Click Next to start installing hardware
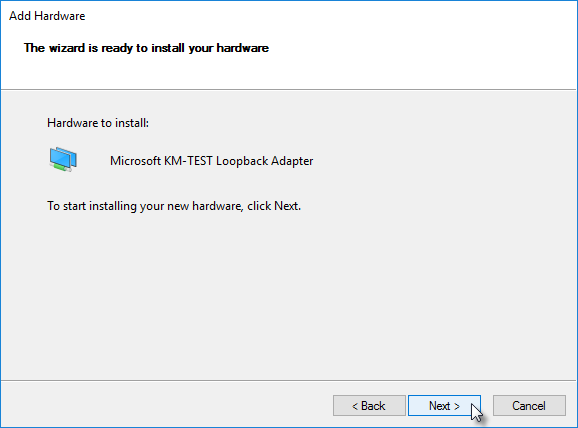The height and width of the screenshot is (428, 578). point(444,406)
